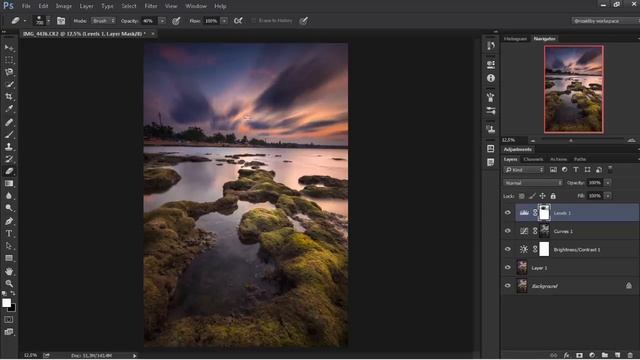The height and width of the screenshot is (360, 640).
Task: Open the Flow slider dropdown
Action: (224, 21)
